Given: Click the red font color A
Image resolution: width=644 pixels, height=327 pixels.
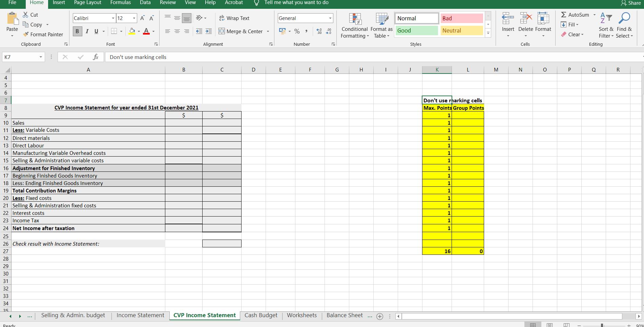Looking at the screenshot, I should tap(146, 31).
